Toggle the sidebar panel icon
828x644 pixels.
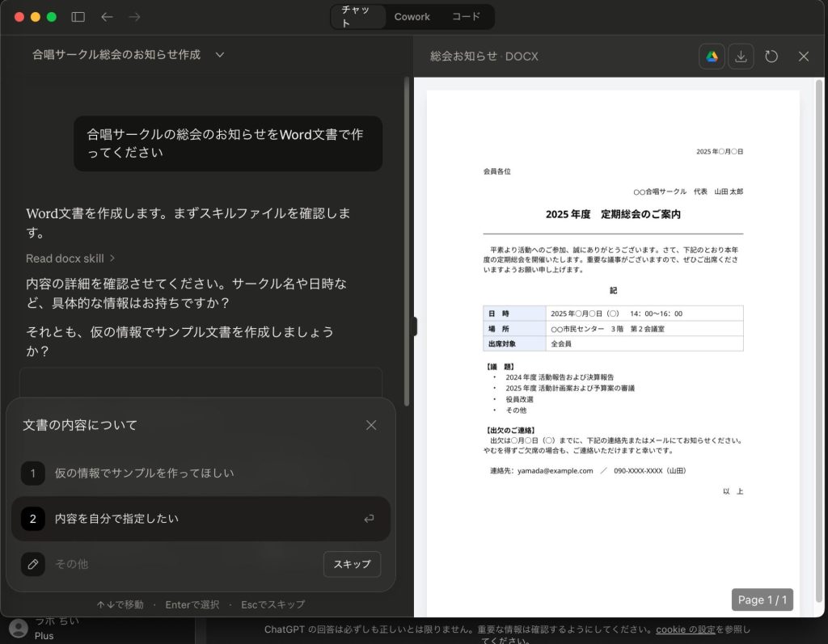(78, 17)
